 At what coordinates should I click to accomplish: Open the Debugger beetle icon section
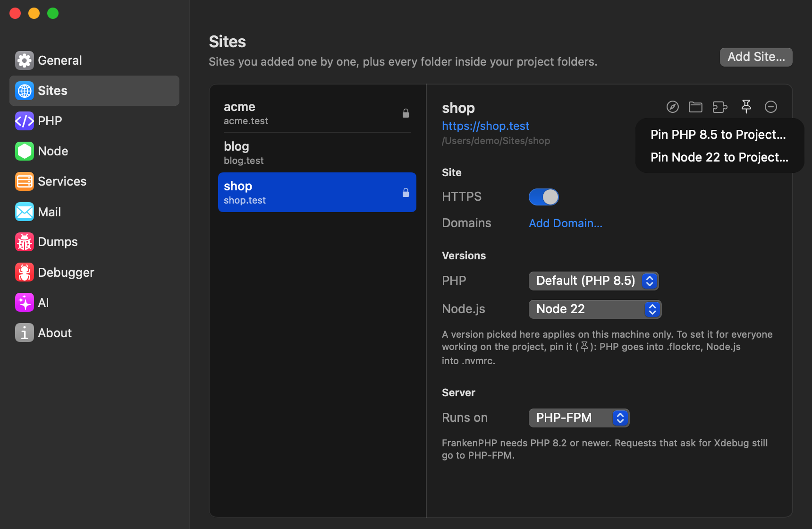coord(24,272)
